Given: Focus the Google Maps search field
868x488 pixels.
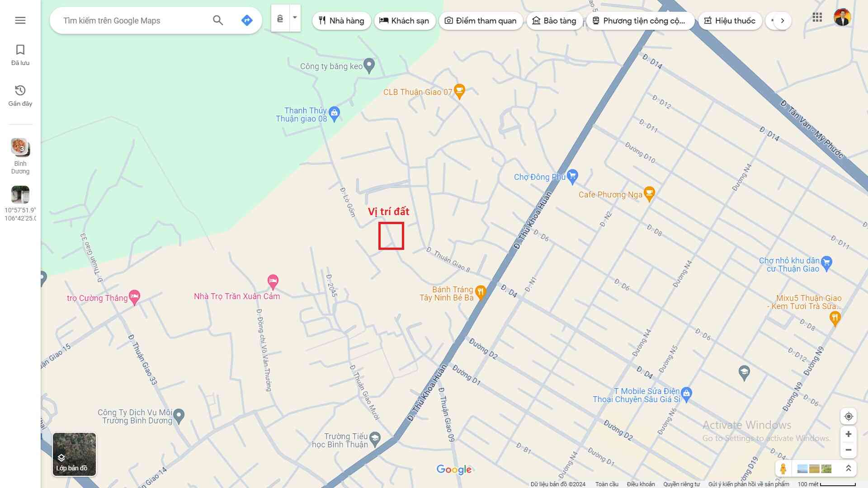Looking at the screenshot, I should pos(133,21).
